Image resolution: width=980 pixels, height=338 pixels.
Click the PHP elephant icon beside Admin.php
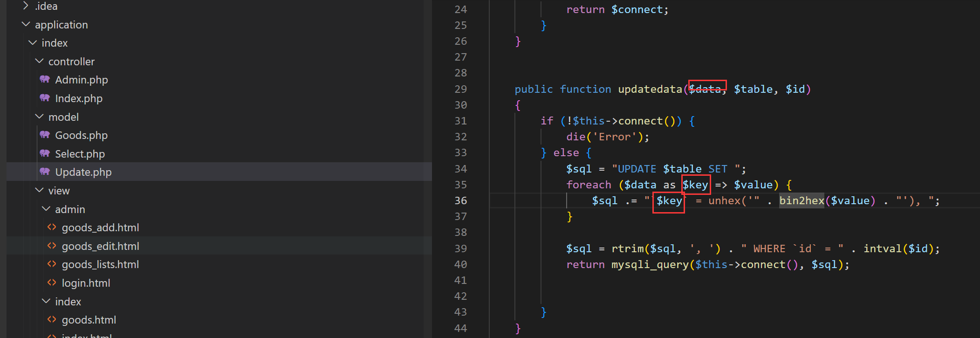(x=45, y=79)
